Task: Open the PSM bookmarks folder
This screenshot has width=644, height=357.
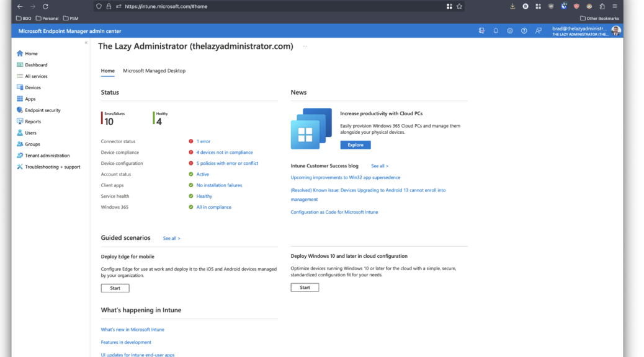Action: tap(71, 19)
